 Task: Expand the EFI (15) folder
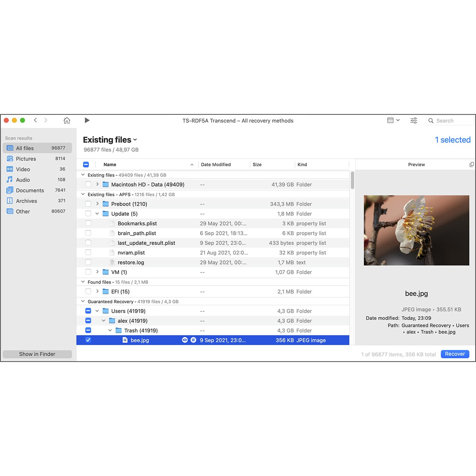click(98, 291)
